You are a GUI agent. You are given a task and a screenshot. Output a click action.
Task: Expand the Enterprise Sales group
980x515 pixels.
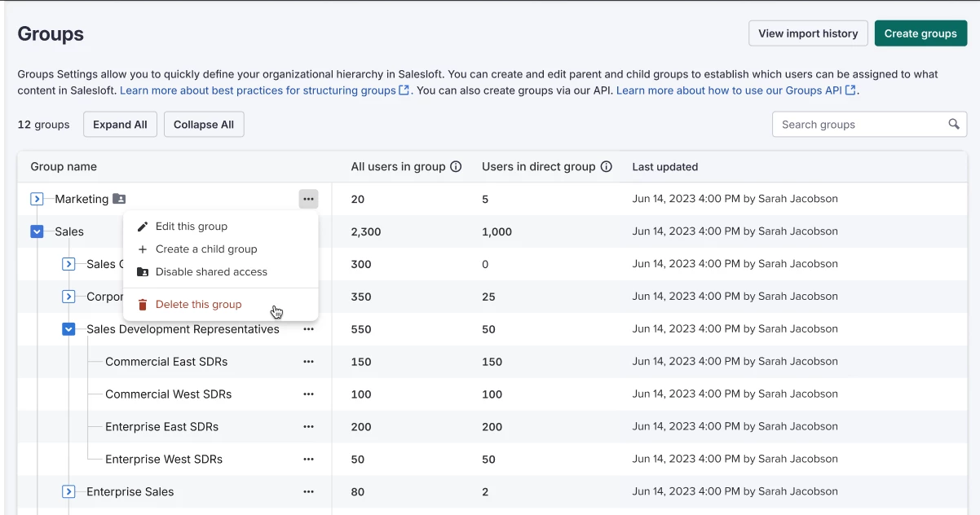68,492
